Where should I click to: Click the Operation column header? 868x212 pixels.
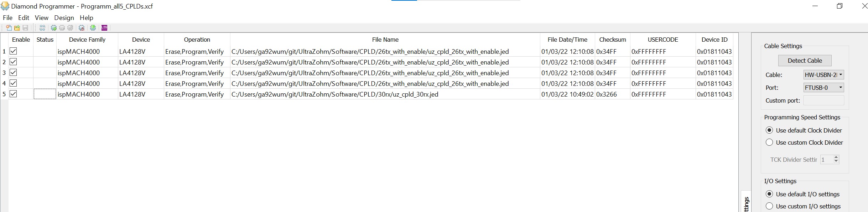[x=197, y=40]
